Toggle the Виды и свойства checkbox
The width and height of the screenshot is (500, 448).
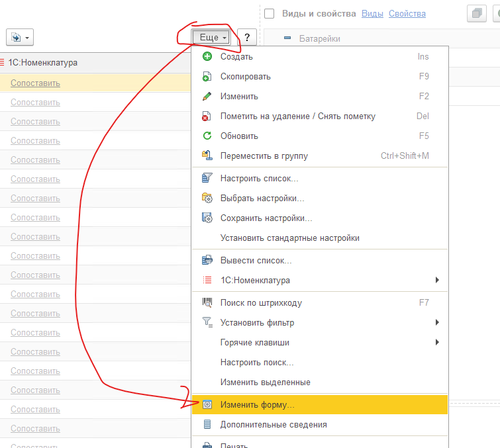[x=270, y=14]
